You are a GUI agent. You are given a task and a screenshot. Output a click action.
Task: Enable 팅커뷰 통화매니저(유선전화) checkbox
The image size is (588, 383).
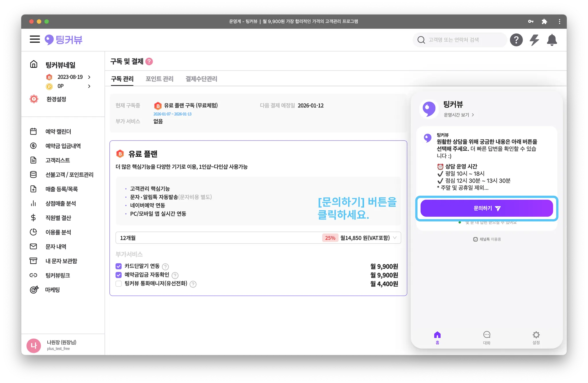[x=119, y=284]
